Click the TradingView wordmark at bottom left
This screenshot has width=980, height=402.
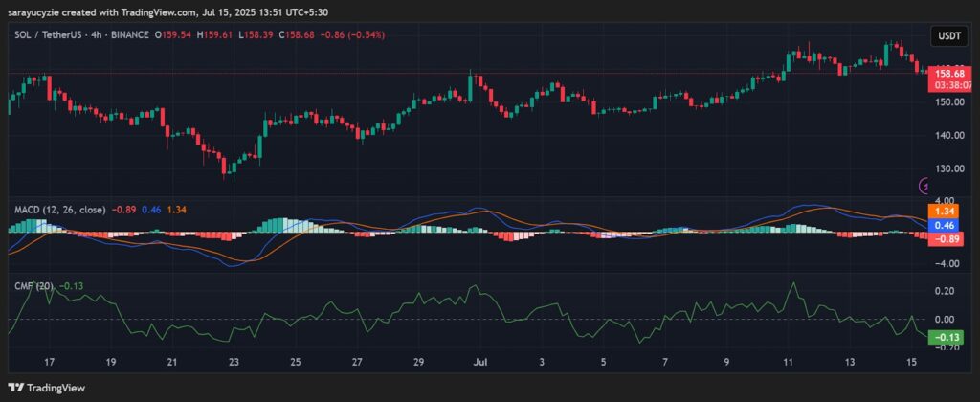[59, 387]
